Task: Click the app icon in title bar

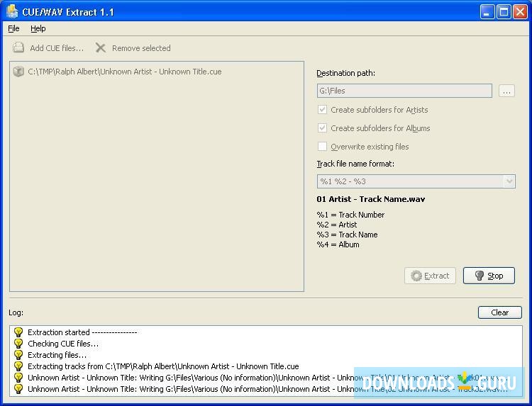Action: pos(13,11)
